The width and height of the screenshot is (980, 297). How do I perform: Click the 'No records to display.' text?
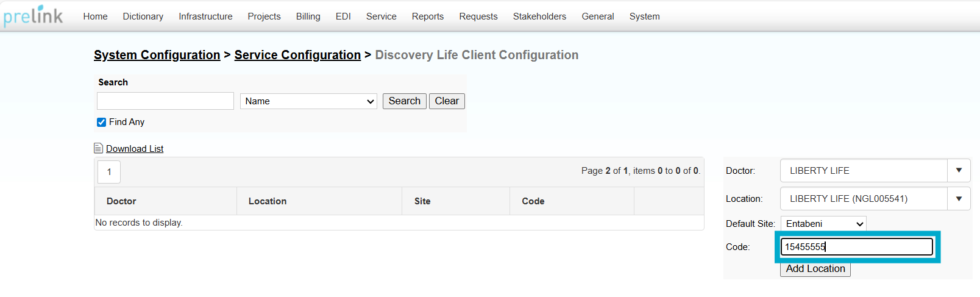[x=139, y=223]
